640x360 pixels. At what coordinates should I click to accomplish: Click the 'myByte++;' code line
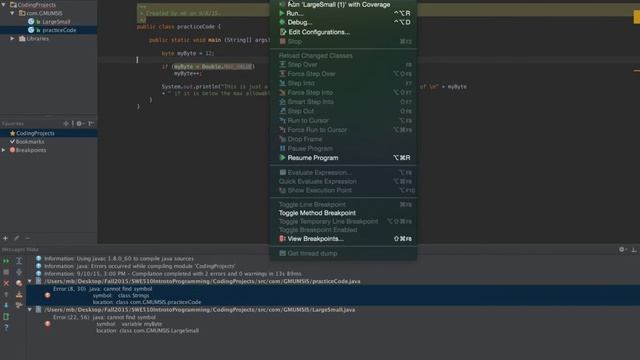point(188,73)
